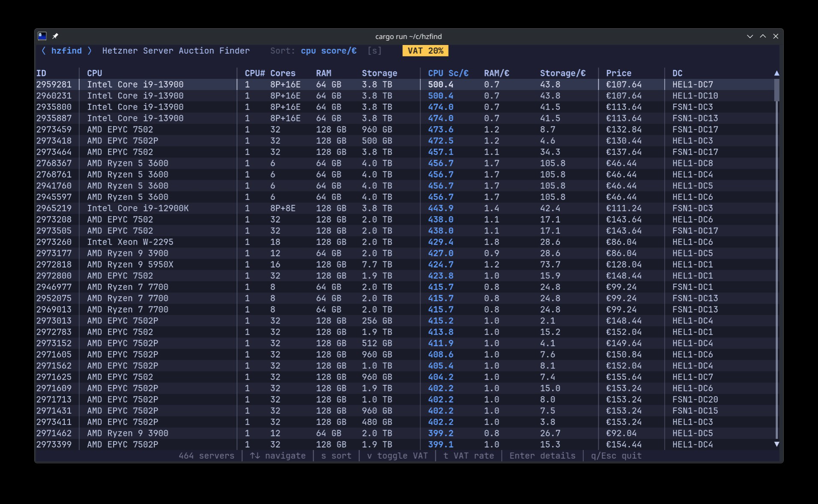818x504 pixels.
Task: Toggle the VAT 20% badge
Action: [425, 51]
